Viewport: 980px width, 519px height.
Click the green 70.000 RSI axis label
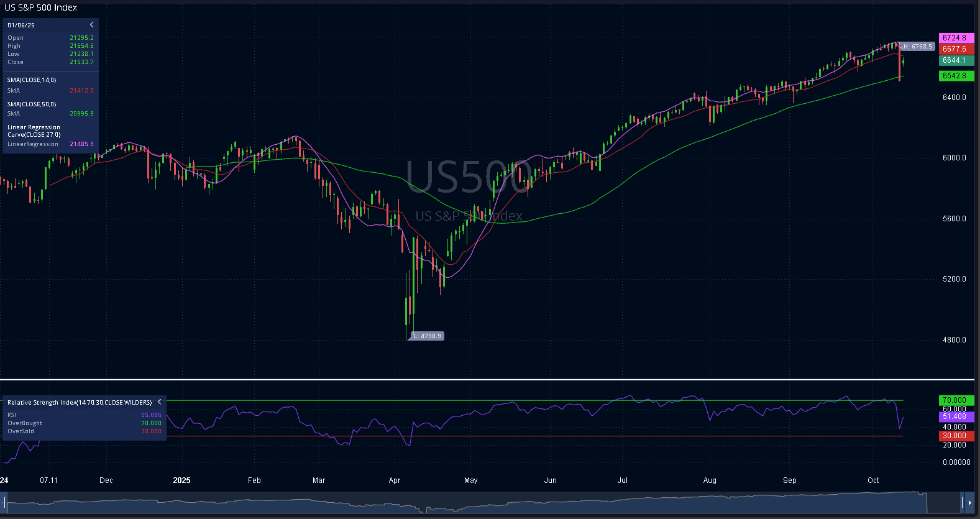(956, 400)
